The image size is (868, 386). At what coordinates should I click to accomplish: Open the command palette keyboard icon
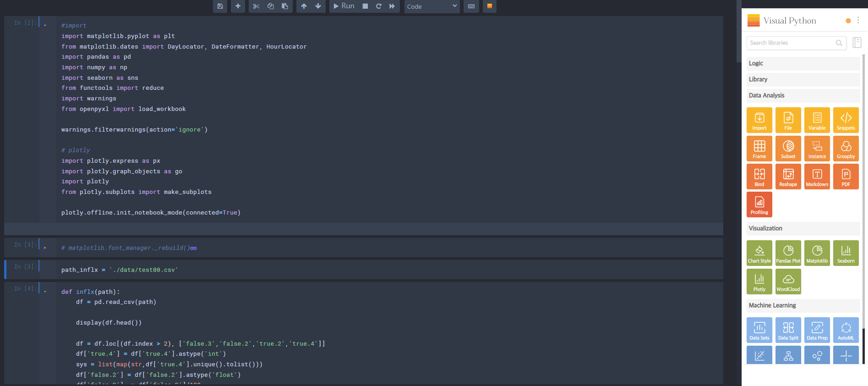(x=471, y=6)
